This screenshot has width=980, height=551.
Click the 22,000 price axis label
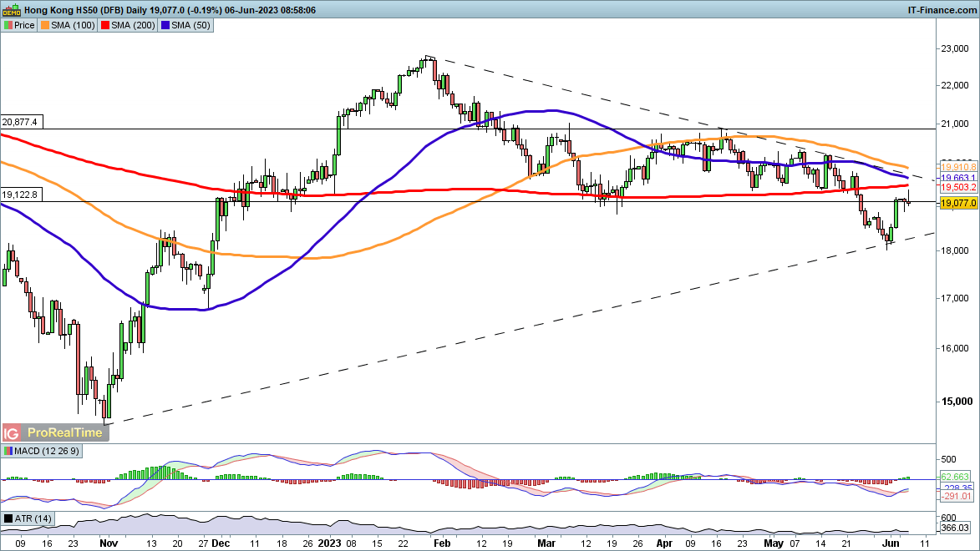pyautogui.click(x=955, y=86)
